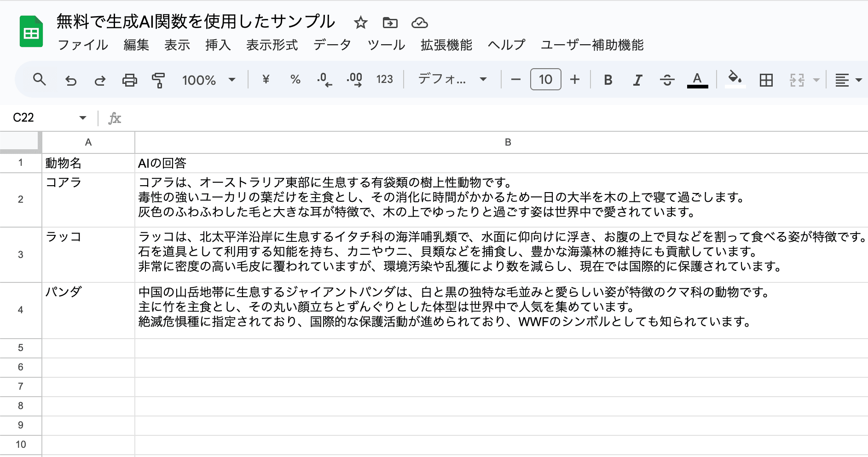Screen dimensions: 868x457
Task: Star the spreadsheet
Action: click(x=360, y=22)
